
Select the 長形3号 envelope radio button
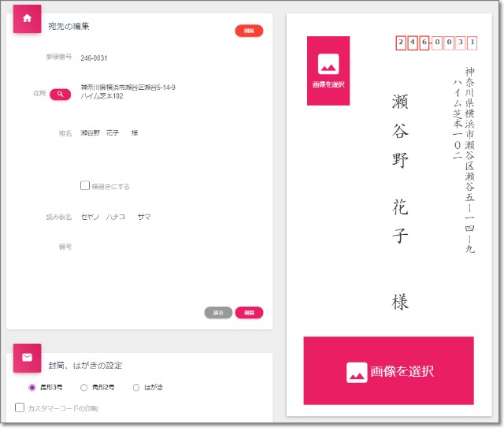32,387
